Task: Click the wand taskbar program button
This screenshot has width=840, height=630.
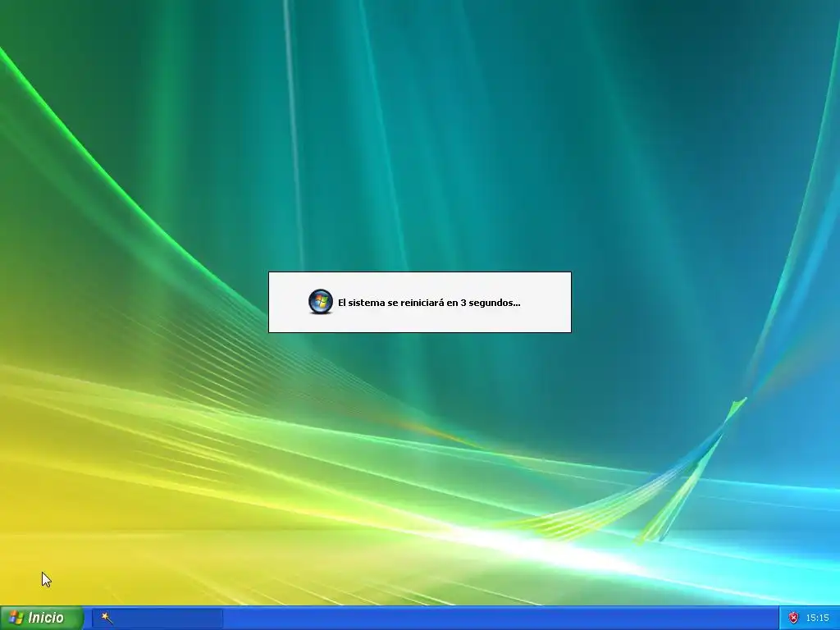Action: point(157,619)
